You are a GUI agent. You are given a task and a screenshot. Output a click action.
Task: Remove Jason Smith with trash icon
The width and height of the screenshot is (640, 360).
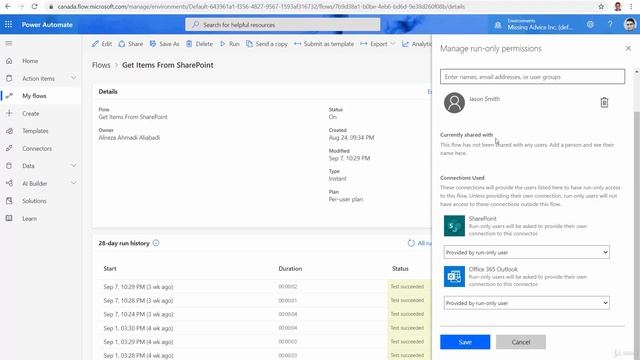click(604, 102)
